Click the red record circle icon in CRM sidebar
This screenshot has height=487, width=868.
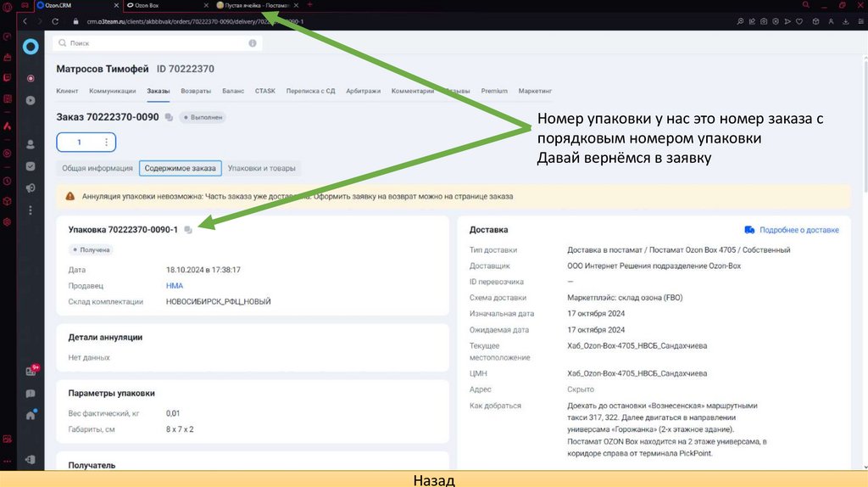31,78
